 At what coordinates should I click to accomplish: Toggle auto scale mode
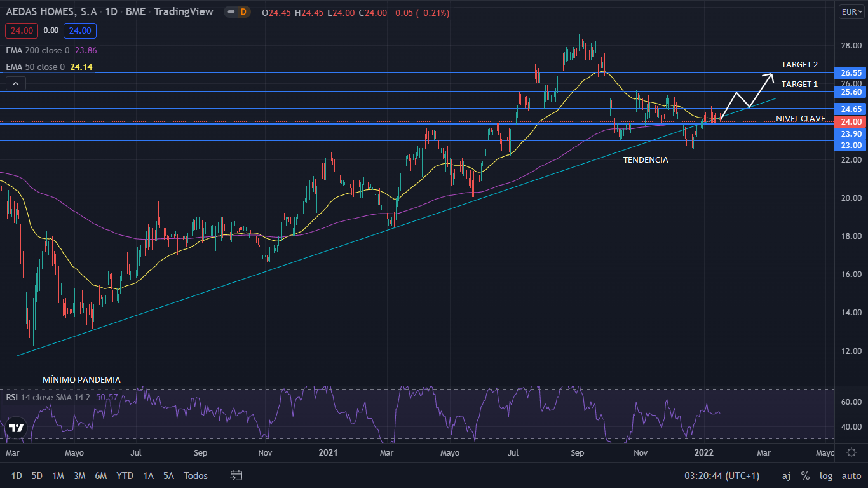click(x=851, y=475)
